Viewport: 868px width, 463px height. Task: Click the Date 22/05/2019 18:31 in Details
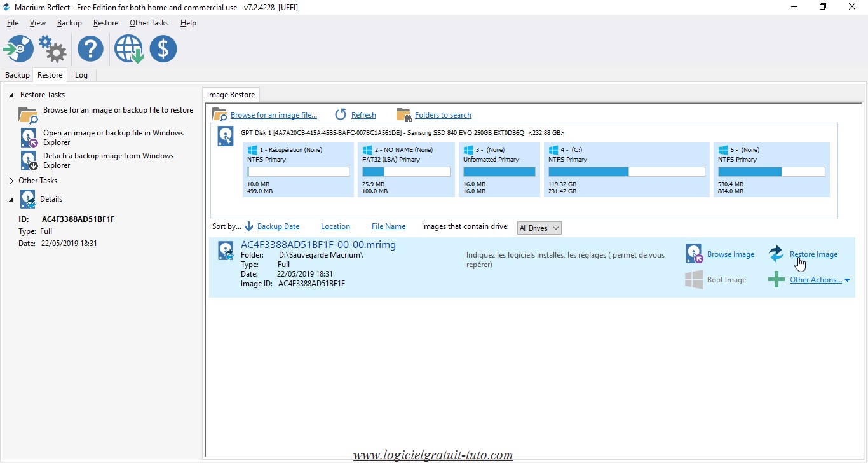[69, 244]
